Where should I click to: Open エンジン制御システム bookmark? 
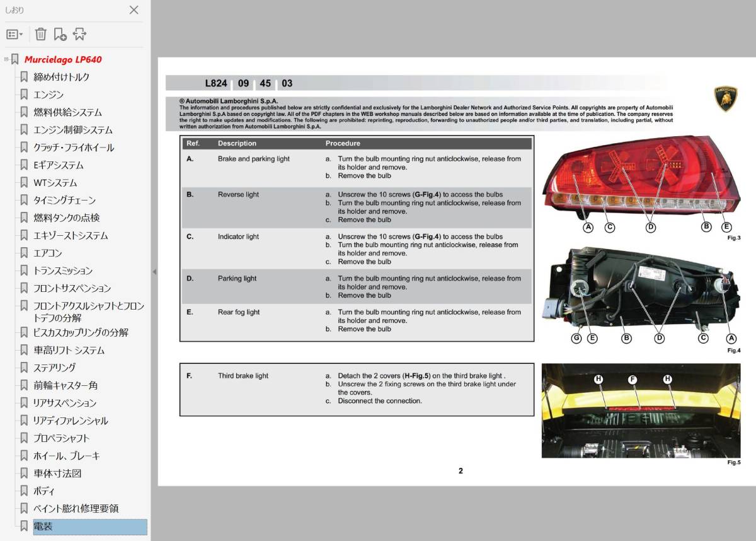click(73, 130)
